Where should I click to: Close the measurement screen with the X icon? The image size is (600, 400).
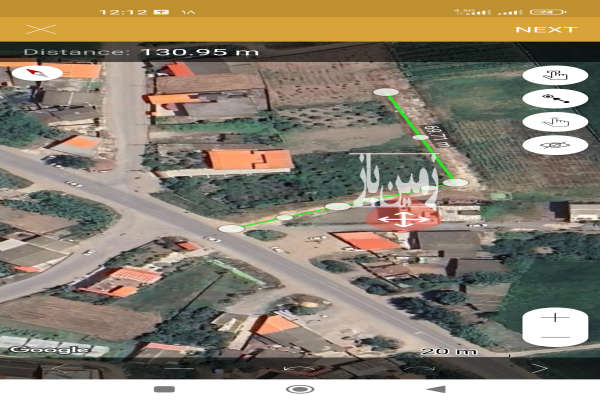(x=39, y=30)
